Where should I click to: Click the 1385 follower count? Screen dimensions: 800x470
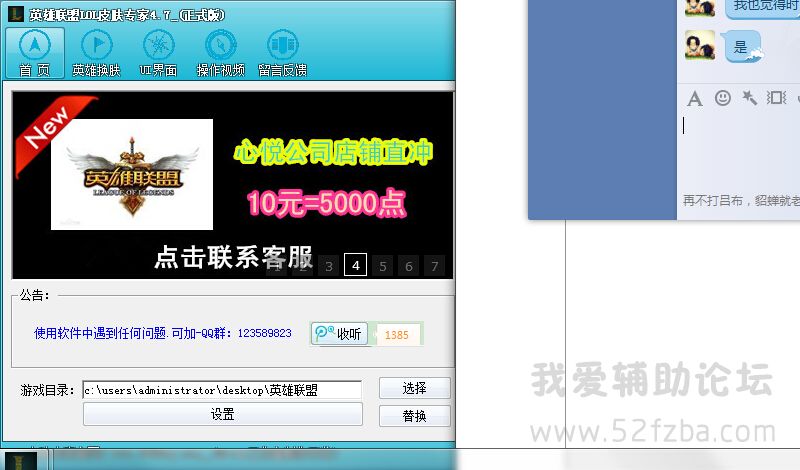click(x=396, y=335)
